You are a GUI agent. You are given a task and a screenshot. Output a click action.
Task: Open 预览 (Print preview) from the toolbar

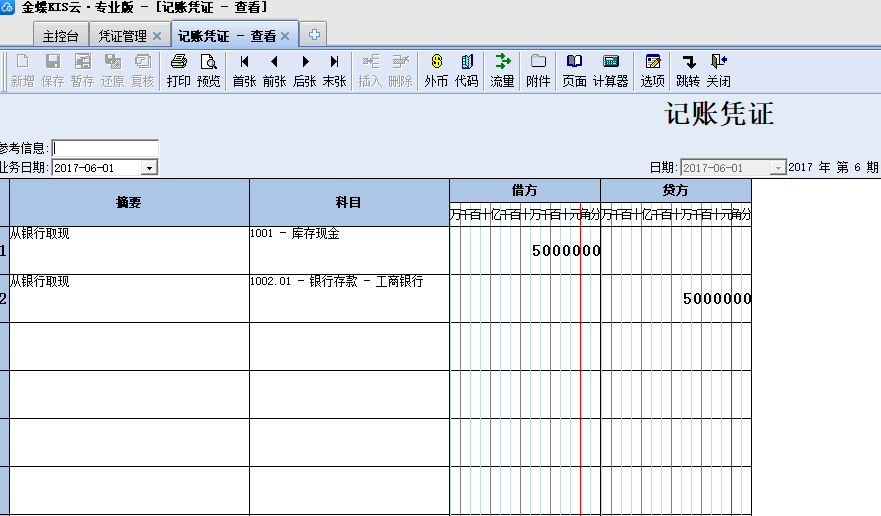tap(208, 70)
